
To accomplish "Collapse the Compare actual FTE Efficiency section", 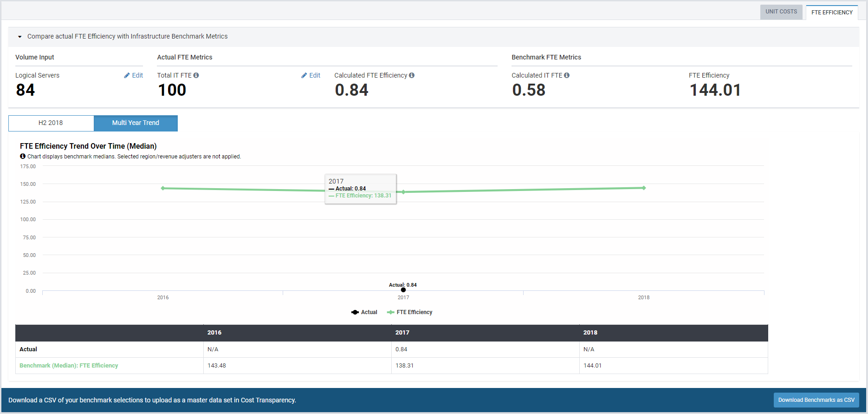I will pos(20,37).
